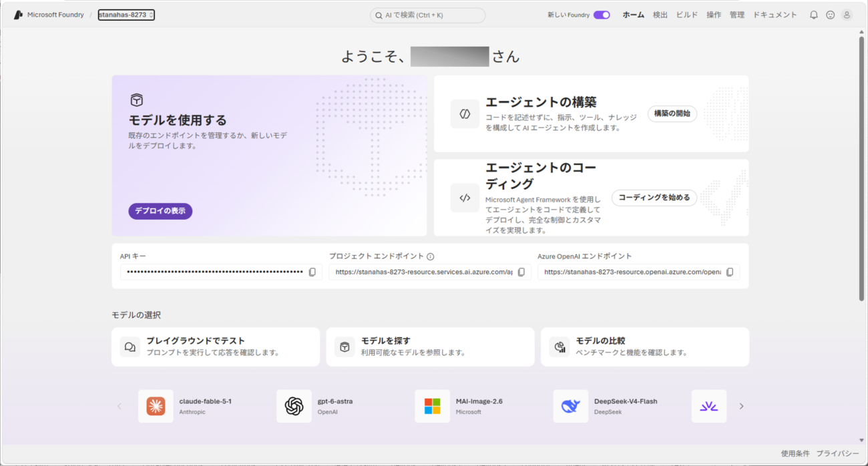Screen dimensions: 868x466
Task: Click the Microsoft Foundry title text
Action: 55,15
